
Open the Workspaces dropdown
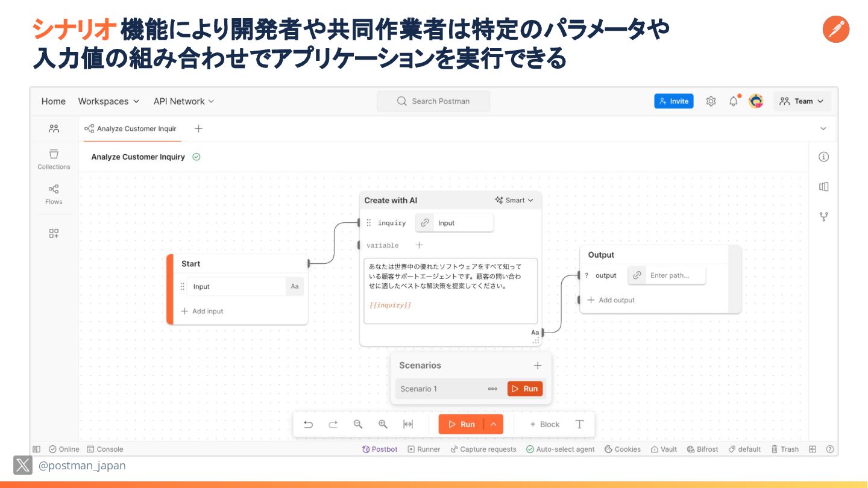(x=108, y=101)
